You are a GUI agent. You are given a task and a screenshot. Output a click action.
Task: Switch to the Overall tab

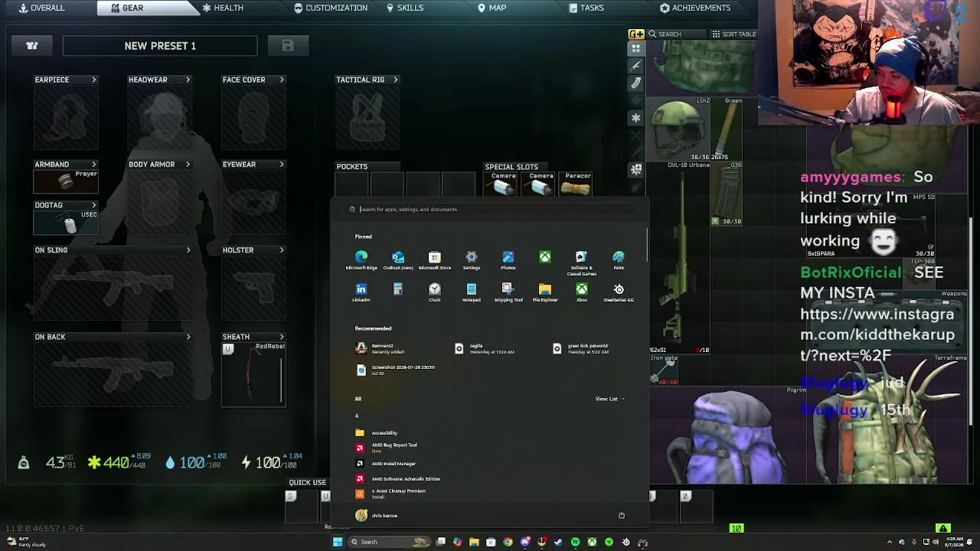42,8
